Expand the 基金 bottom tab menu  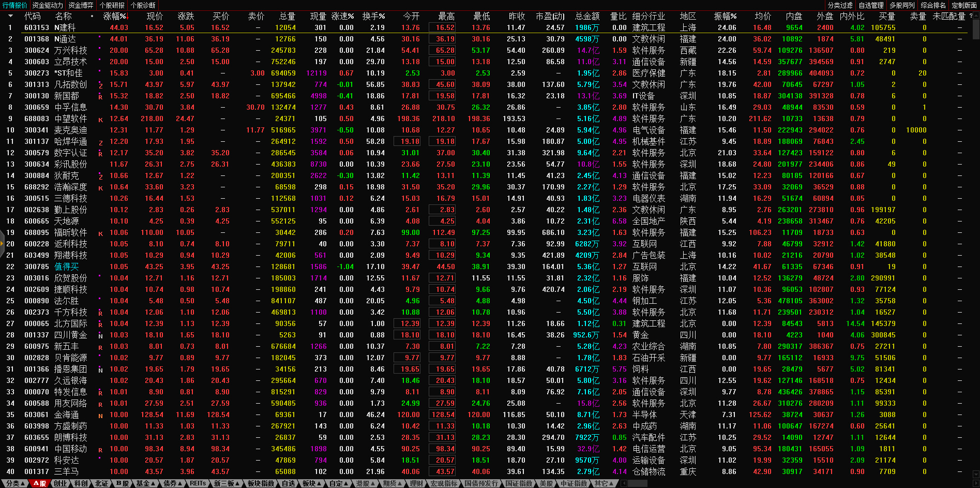point(146,483)
